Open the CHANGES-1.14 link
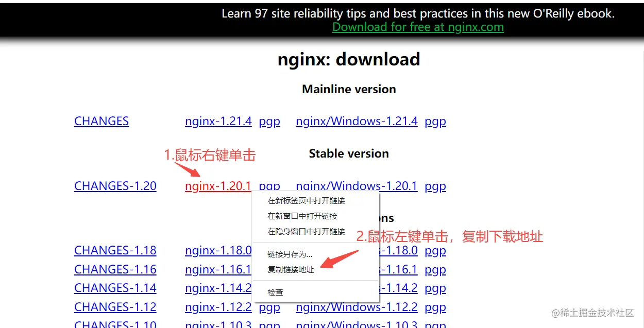Screen dimensions: 644x328 tap(115, 288)
